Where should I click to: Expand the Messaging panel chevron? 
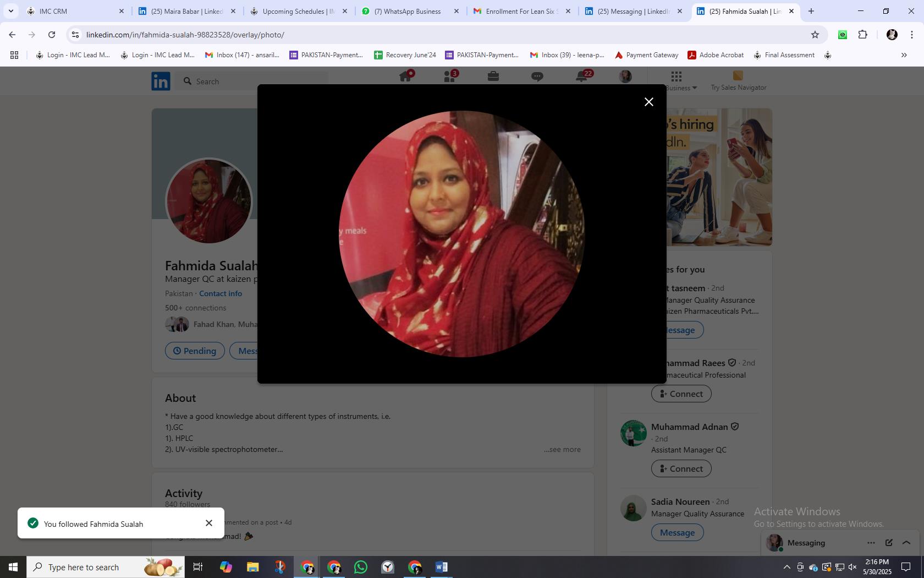[x=906, y=543]
